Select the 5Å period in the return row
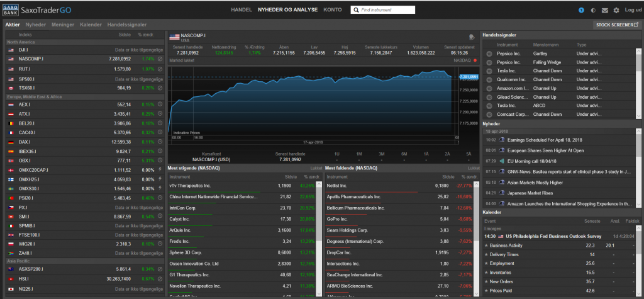This screenshot has height=299, width=644. coord(469,154)
